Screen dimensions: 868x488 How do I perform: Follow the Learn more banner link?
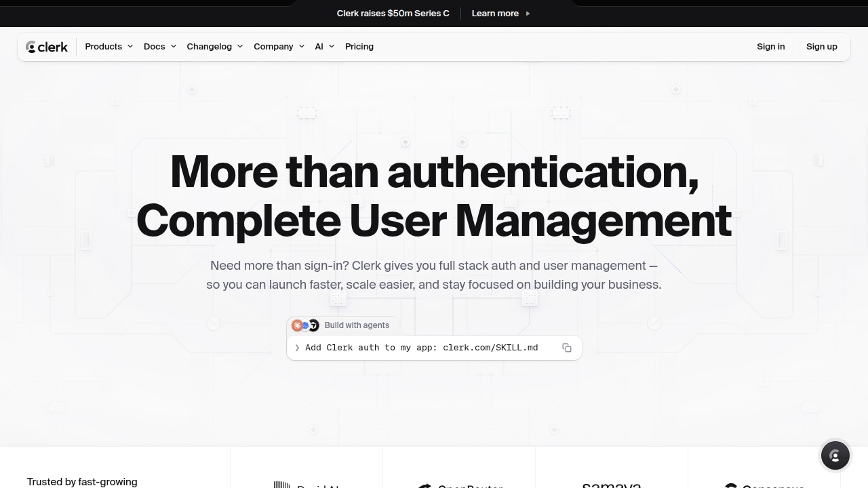(501, 14)
